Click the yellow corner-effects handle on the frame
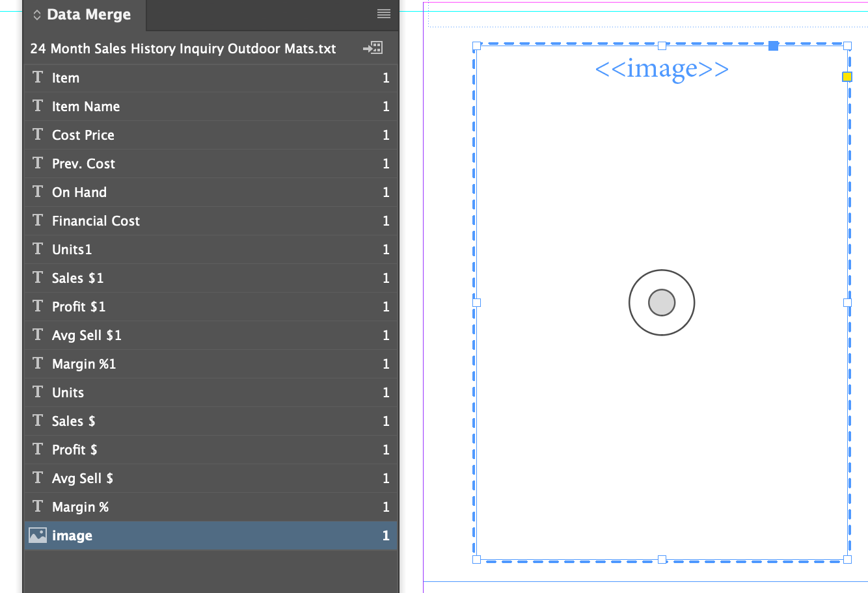This screenshot has height=593, width=868. [x=847, y=76]
